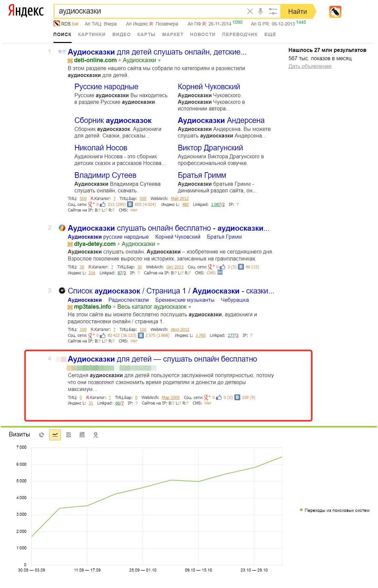Click Facebook like icon in deti-online.com stats
Viewport: 378px width, 588px height.
pos(103,205)
